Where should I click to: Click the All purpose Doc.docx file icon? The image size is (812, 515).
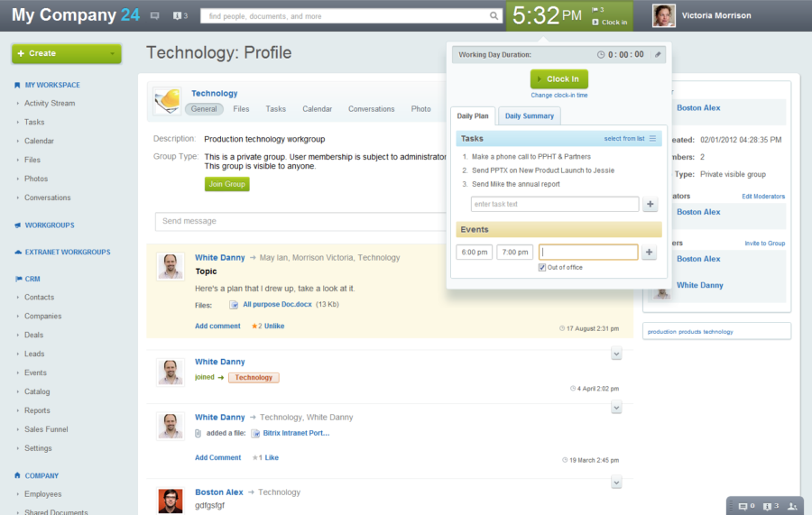tap(234, 305)
